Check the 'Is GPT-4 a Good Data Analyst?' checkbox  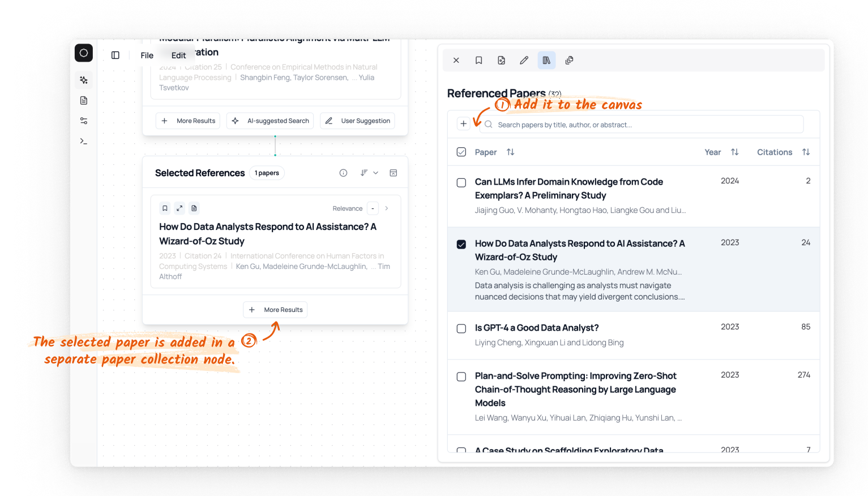click(461, 329)
